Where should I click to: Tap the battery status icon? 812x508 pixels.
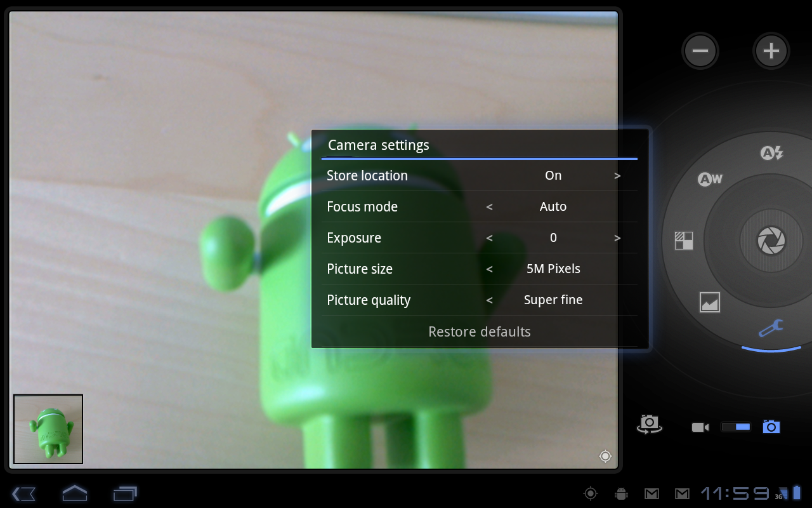(797, 493)
